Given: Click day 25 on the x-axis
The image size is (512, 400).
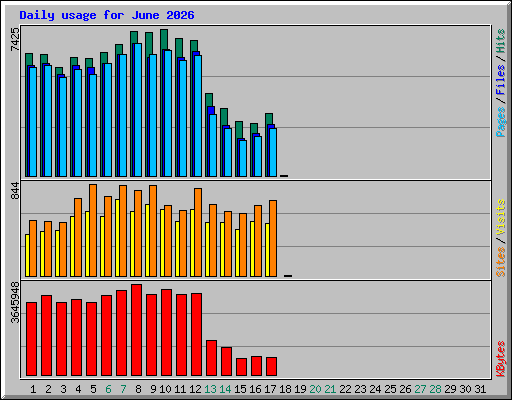Looking at the screenshot, I should click(x=390, y=389).
